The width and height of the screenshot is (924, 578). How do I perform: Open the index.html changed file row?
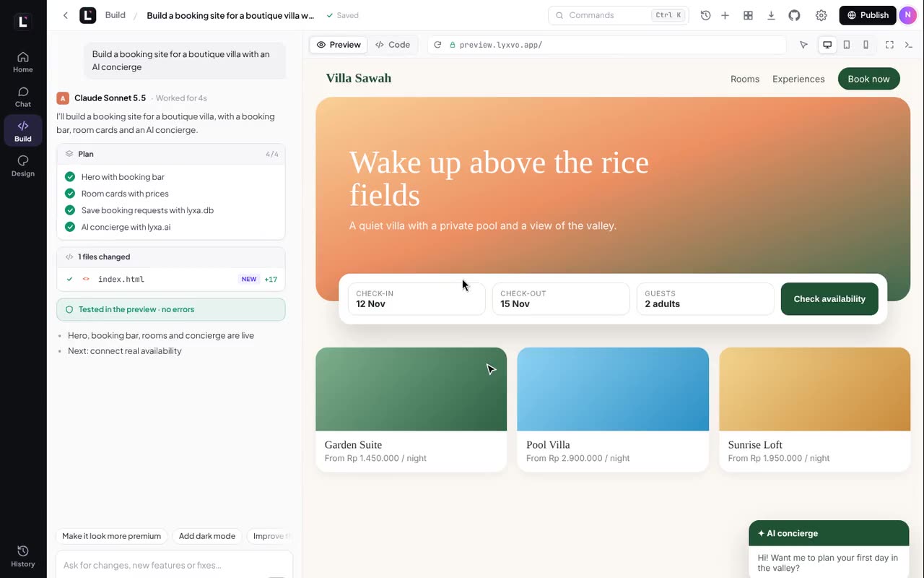[171, 279]
